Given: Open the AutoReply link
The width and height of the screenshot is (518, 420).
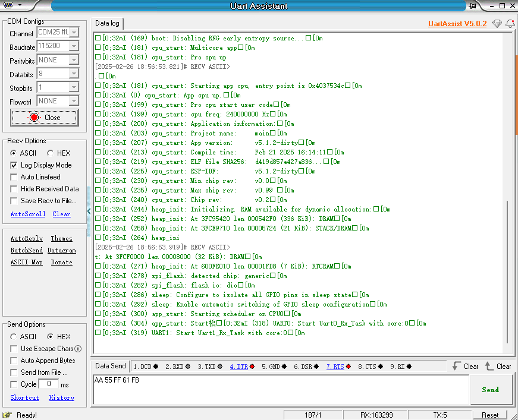Looking at the screenshot, I should click(27, 239).
